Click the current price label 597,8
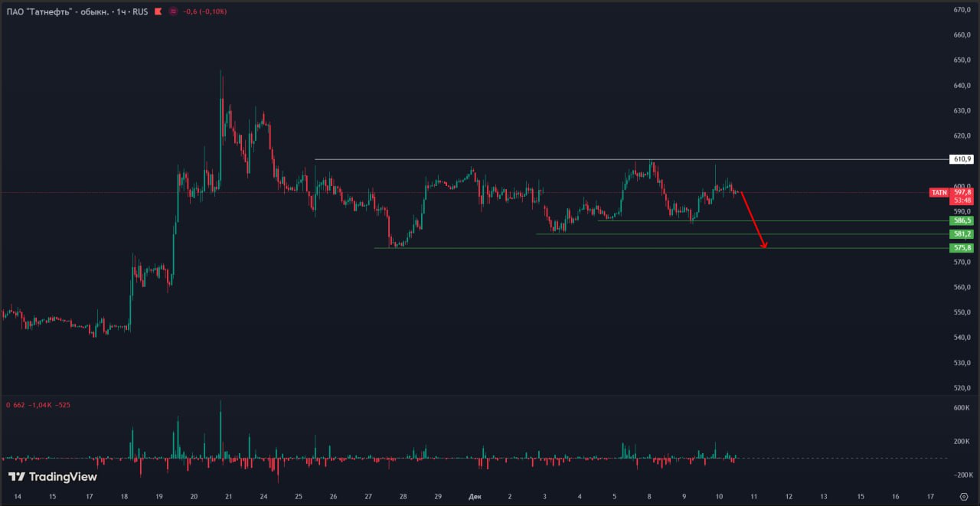The width and height of the screenshot is (980, 506). click(x=962, y=193)
